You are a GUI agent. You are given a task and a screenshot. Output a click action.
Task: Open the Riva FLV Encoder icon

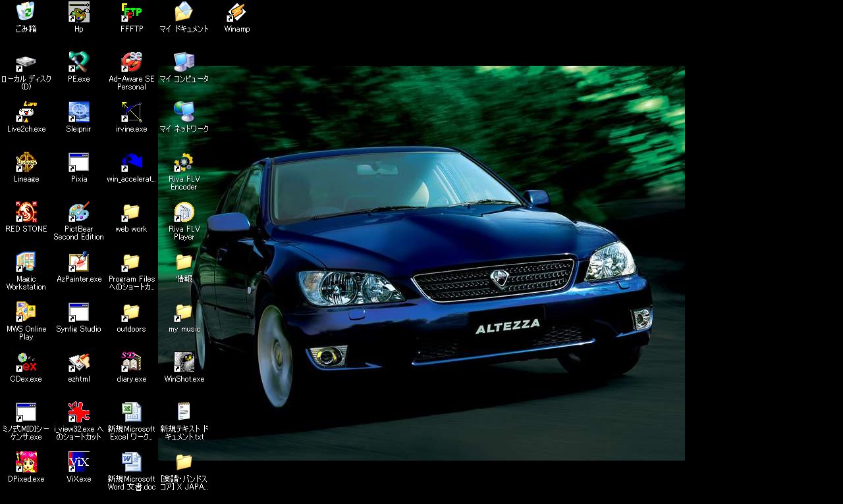184,162
